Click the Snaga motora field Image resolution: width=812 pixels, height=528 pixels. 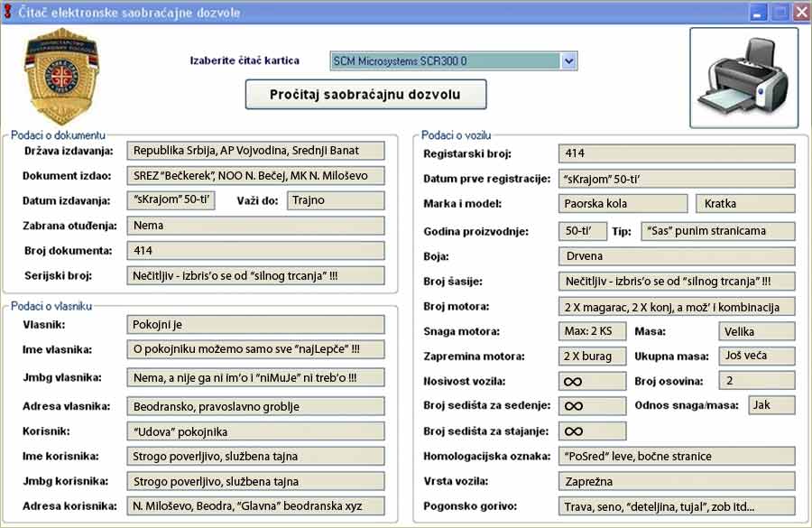point(592,331)
